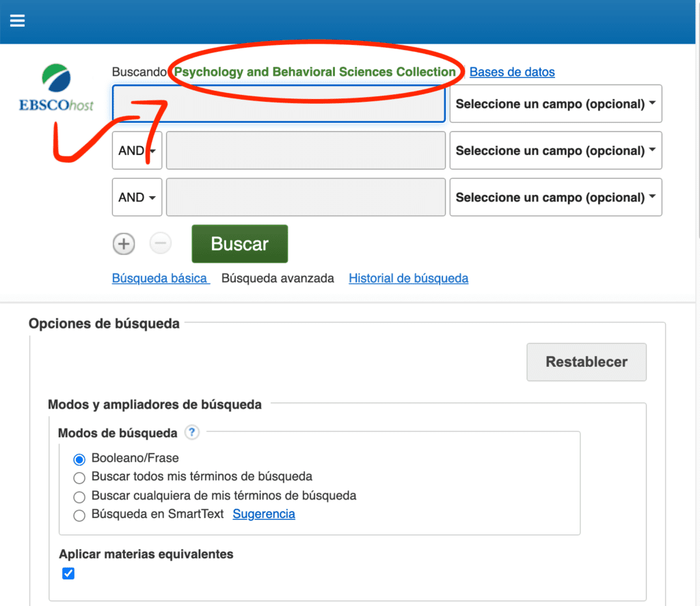The height and width of the screenshot is (606, 700).
Task: Remove a search row with minus icon
Action: pyautogui.click(x=160, y=244)
